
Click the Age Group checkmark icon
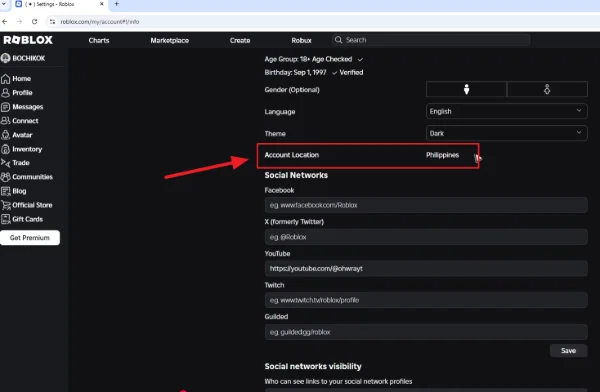pyautogui.click(x=360, y=59)
